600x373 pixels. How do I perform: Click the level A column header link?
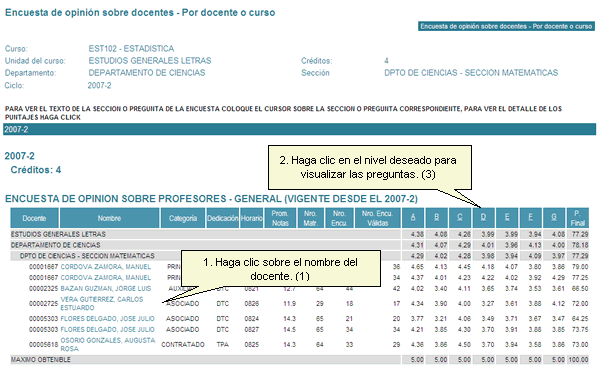413,218
